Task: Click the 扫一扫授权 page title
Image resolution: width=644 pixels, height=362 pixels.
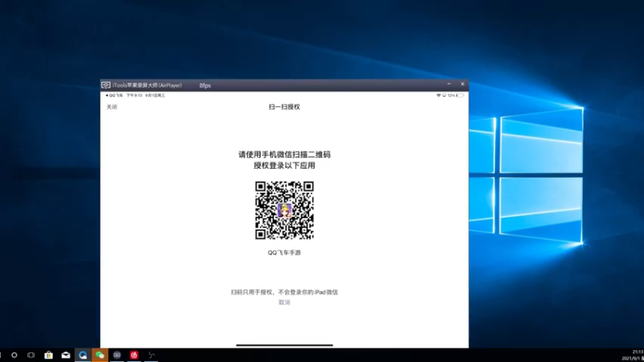Action: [284, 107]
